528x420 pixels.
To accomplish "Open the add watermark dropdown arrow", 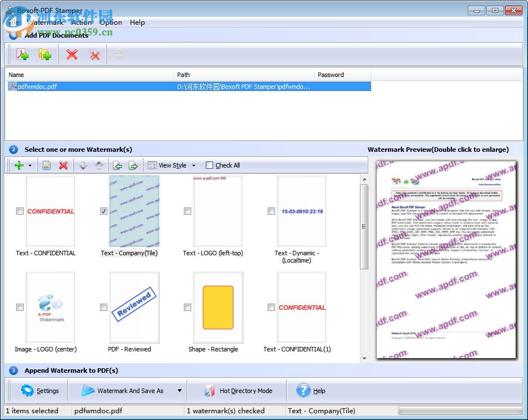I will [30, 165].
